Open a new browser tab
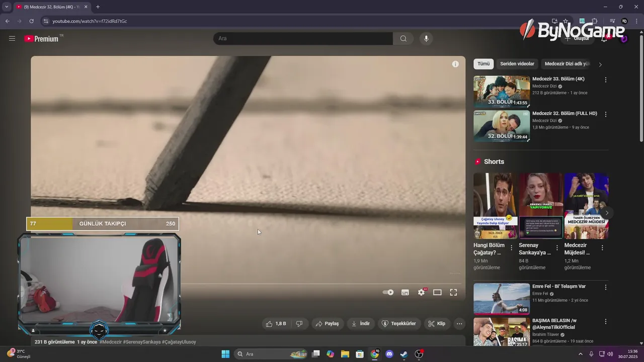This screenshot has height=362, width=644. point(98,7)
